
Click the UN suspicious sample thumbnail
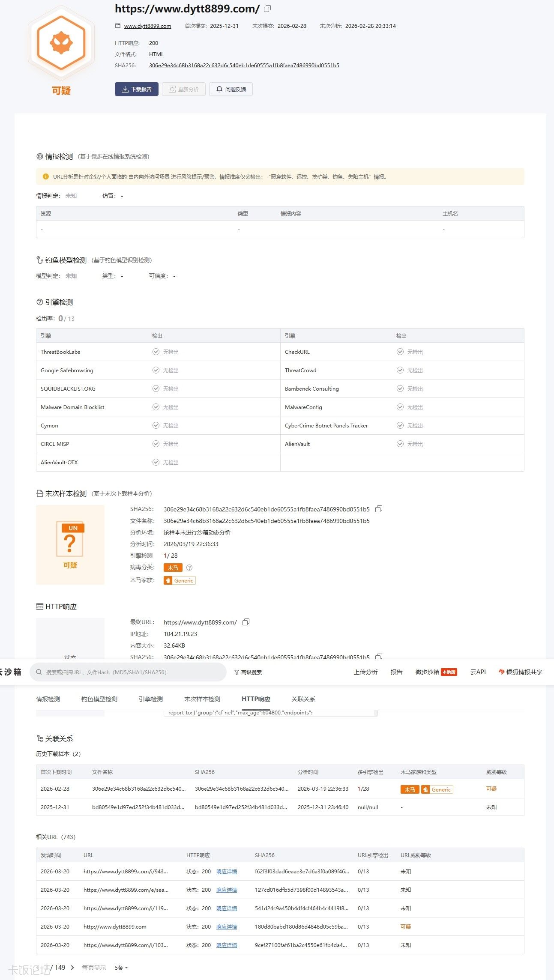pyautogui.click(x=70, y=544)
